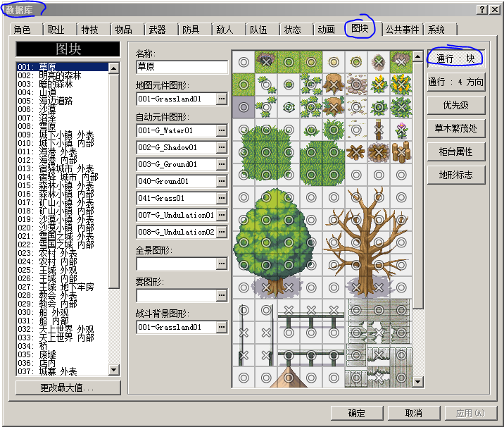This screenshot has width=504, height=427.
Task: Browse autotile graphic 002-G_Shadow01
Action: (222, 147)
